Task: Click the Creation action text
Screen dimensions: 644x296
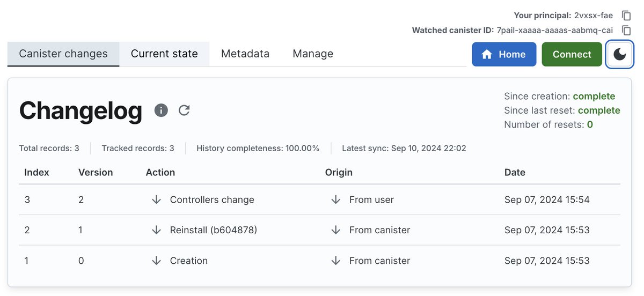Action: [189, 261]
